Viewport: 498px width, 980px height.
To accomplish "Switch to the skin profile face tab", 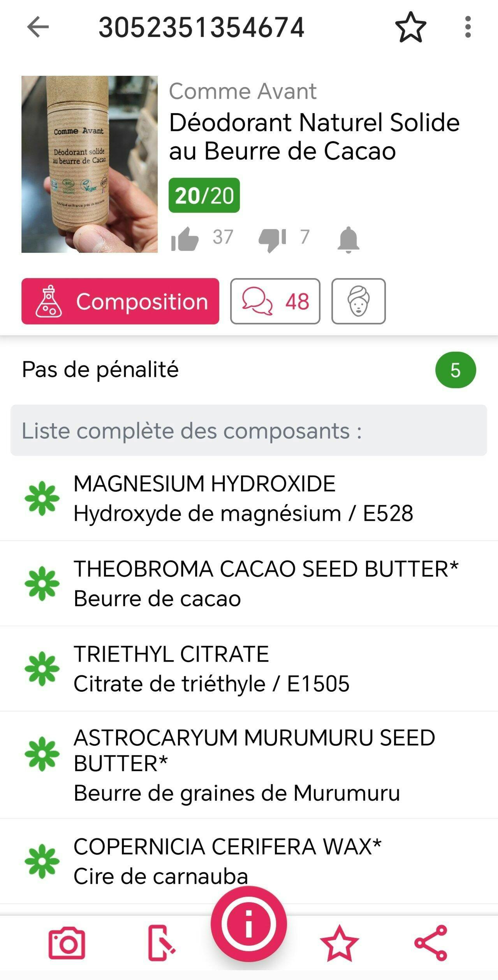I will [x=358, y=301].
